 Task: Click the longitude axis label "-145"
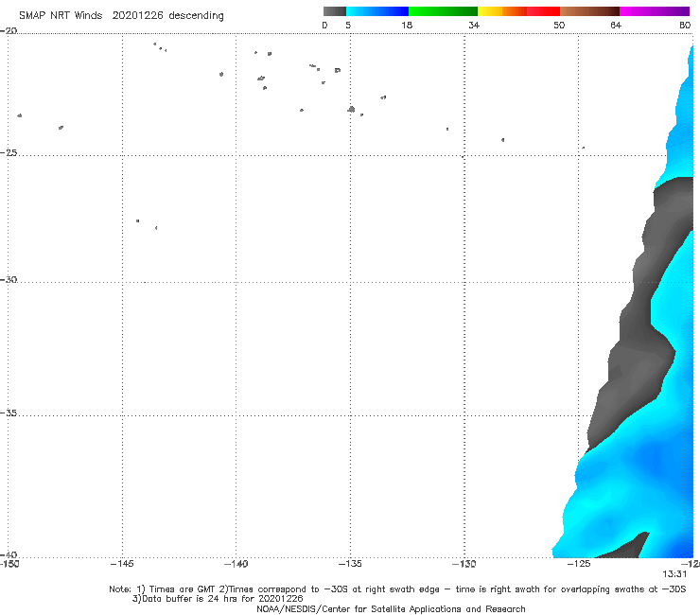coord(122,564)
